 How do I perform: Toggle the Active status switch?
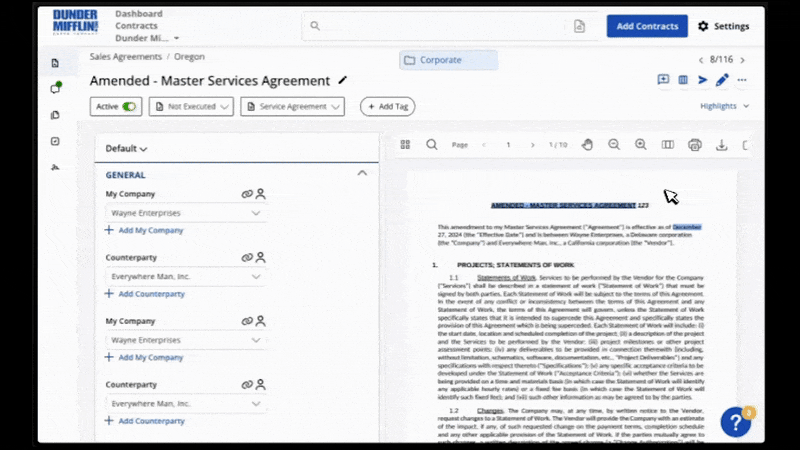(x=130, y=106)
